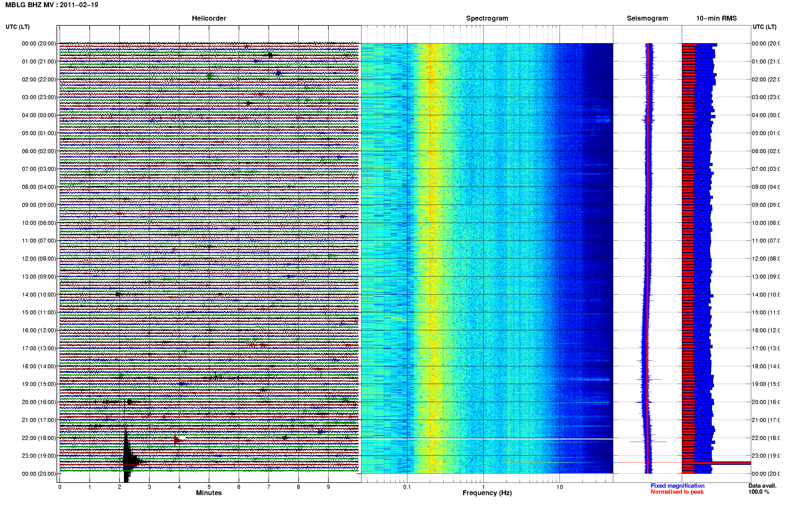This screenshot has height=508, width=812.
Task: Click the left time label '13:00 (09:00)'
Action: coord(39,277)
